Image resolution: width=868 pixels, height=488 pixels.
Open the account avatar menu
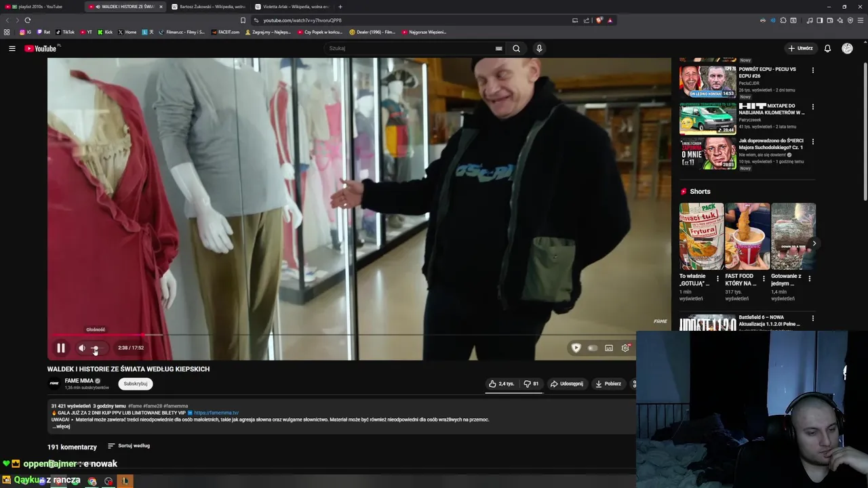(847, 48)
